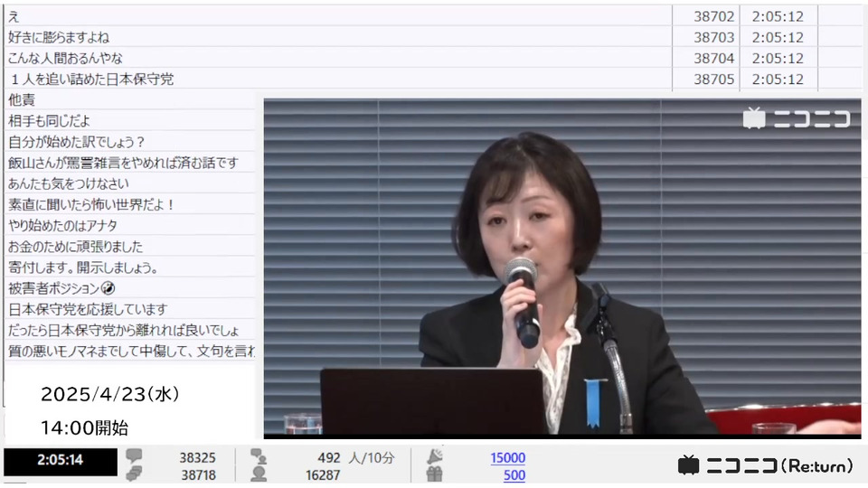The image size is (868, 488).
Task: Select comment '自分が始めた訳でしょう？'
Action: click(130, 142)
